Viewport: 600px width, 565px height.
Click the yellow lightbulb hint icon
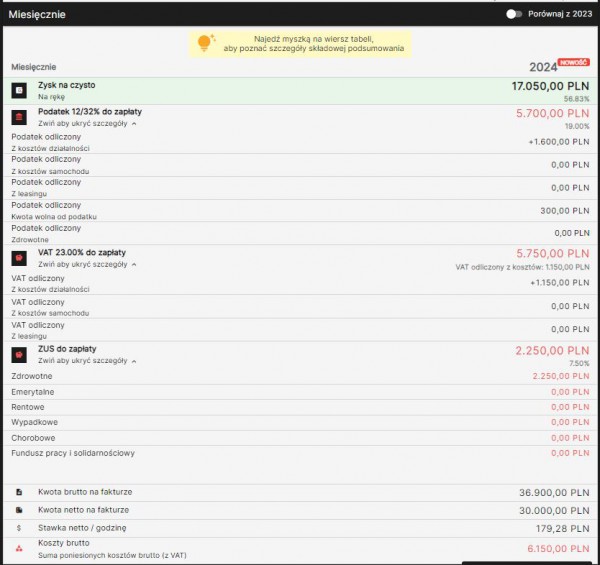click(205, 42)
